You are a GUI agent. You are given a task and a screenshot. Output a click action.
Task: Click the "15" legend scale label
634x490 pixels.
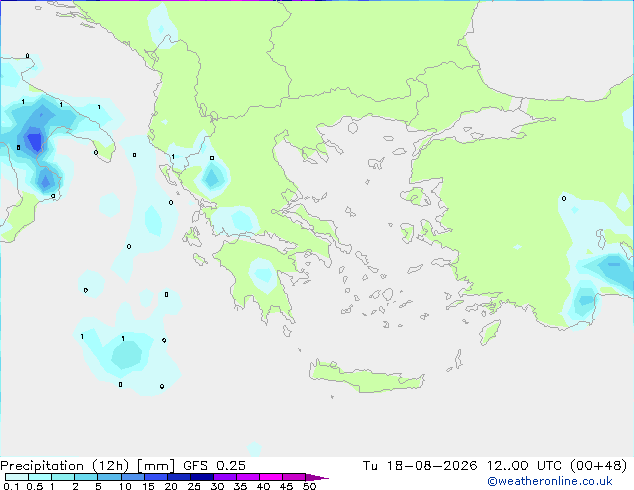(x=148, y=486)
